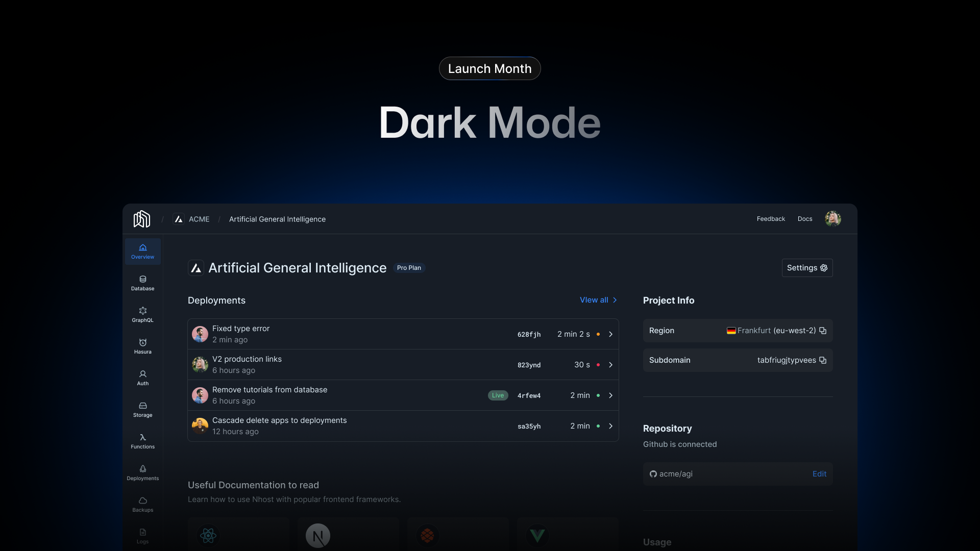Click the user avatar in the top bar
The width and height of the screenshot is (980, 551).
coord(832,218)
